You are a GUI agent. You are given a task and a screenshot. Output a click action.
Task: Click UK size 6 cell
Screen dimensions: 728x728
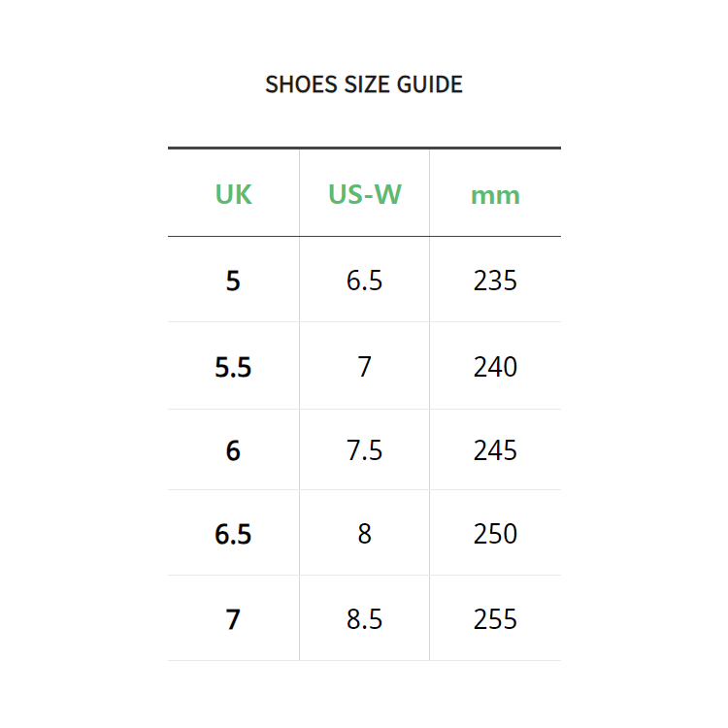233,451
